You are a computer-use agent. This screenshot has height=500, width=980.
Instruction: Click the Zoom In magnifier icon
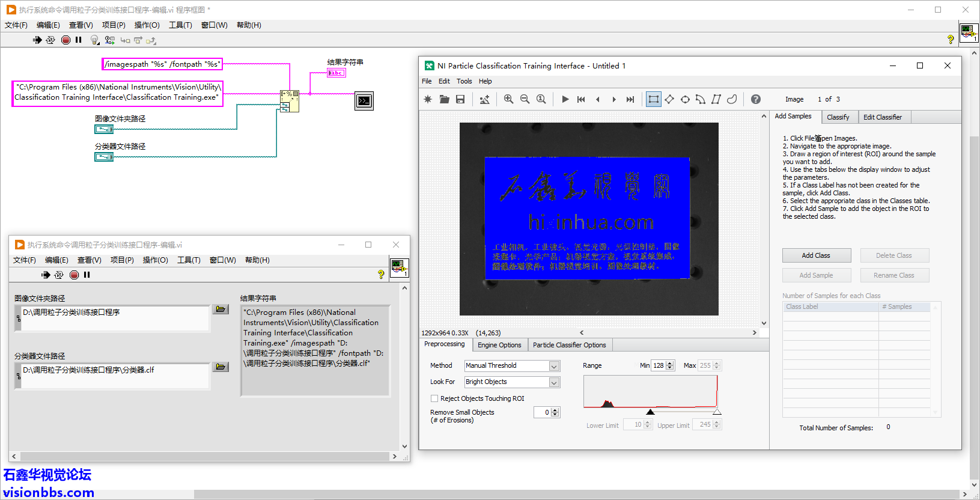(508, 99)
